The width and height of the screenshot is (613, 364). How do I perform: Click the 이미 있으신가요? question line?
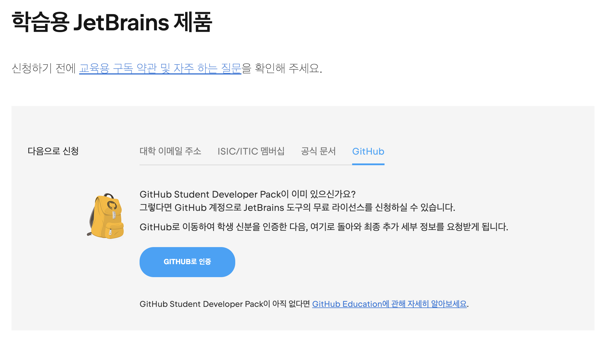pos(247,194)
